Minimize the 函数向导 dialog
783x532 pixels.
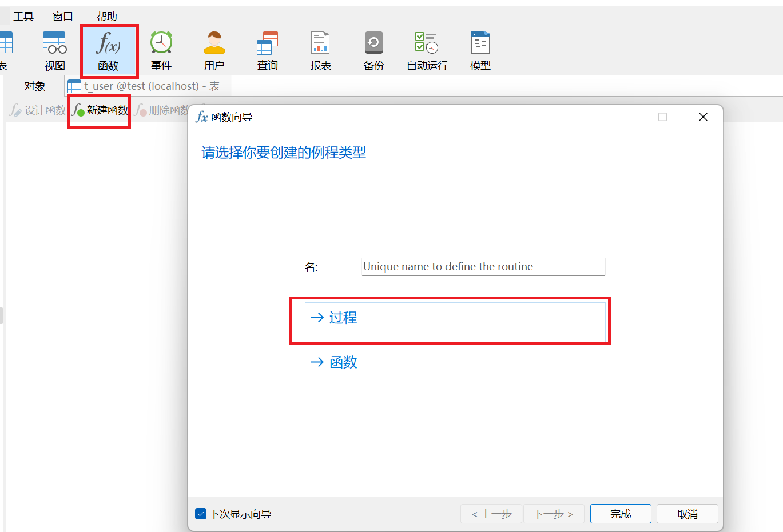(623, 117)
